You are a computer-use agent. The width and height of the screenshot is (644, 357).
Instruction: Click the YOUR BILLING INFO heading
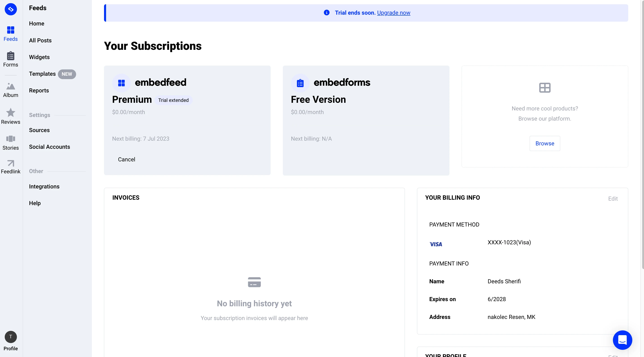tap(453, 198)
